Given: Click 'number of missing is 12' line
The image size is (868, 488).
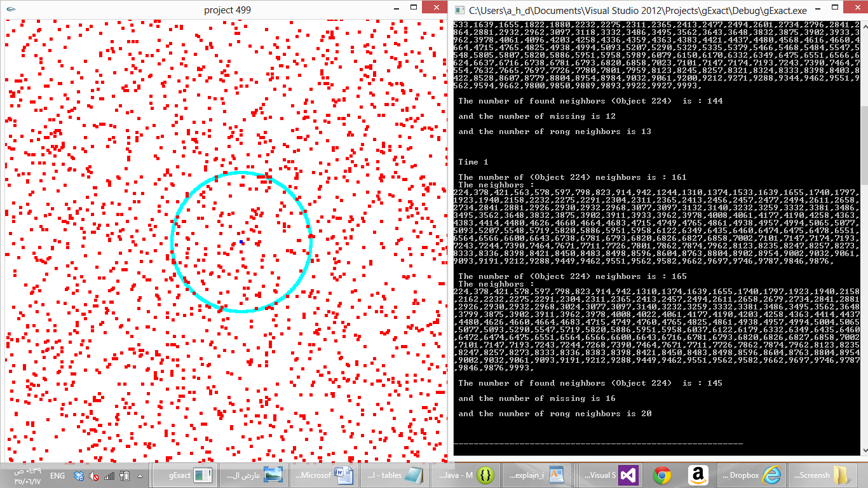Looking at the screenshot, I should (x=537, y=116).
